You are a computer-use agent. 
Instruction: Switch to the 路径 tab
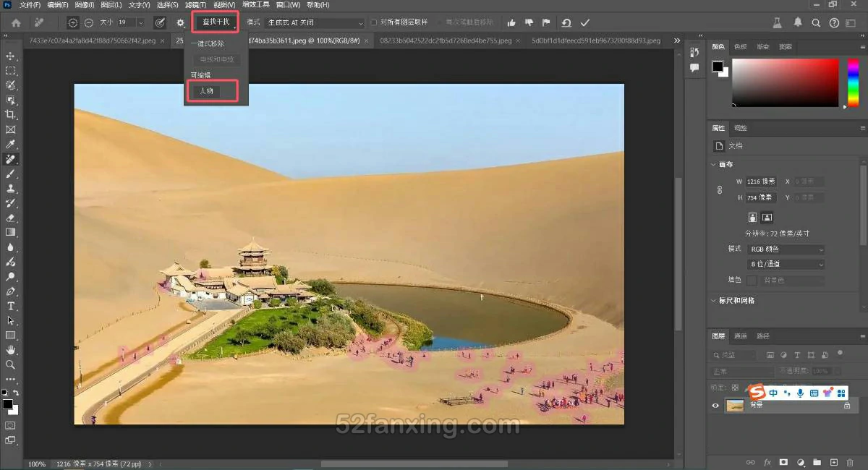763,336
